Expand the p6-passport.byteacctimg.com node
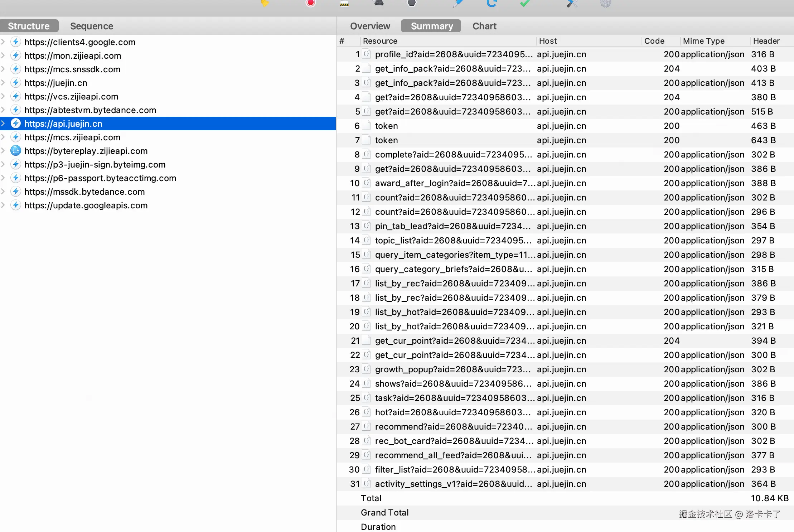Viewport: 794px width, 532px height. click(x=3, y=178)
